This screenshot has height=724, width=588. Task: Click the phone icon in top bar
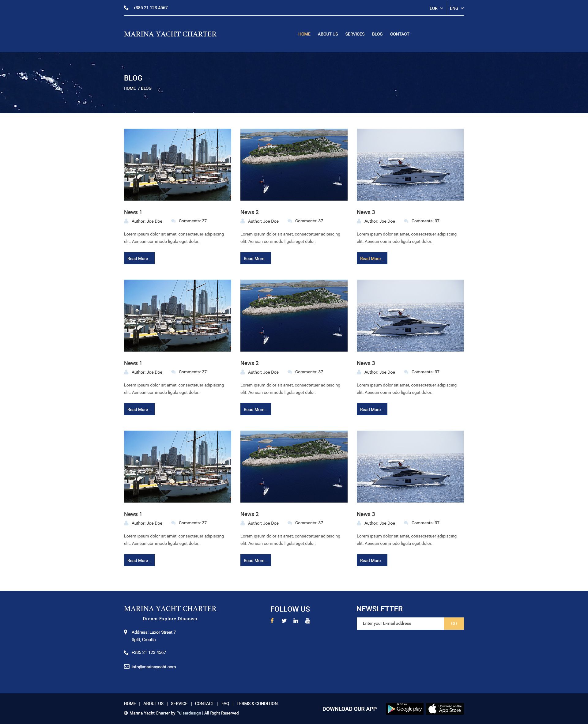(x=126, y=7)
